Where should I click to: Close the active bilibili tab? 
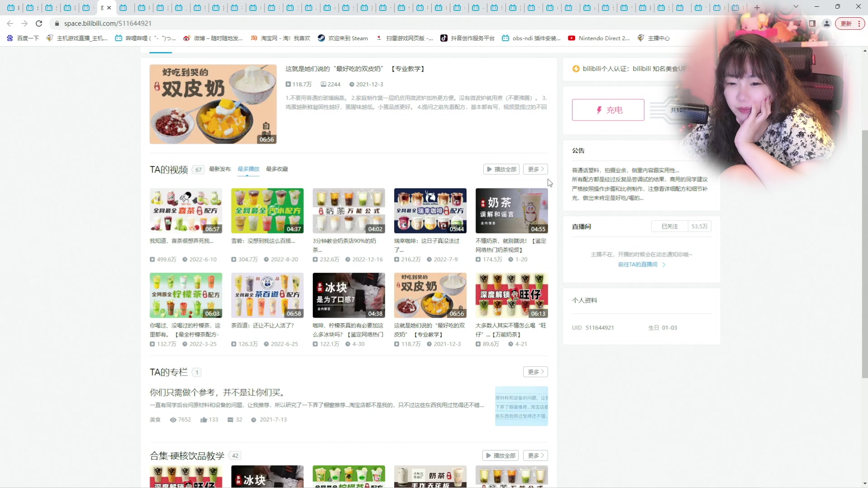coord(109,8)
